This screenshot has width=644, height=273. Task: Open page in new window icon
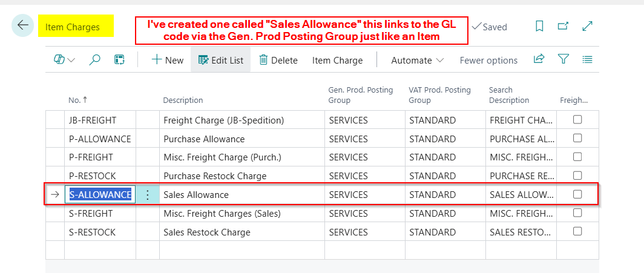click(x=563, y=26)
